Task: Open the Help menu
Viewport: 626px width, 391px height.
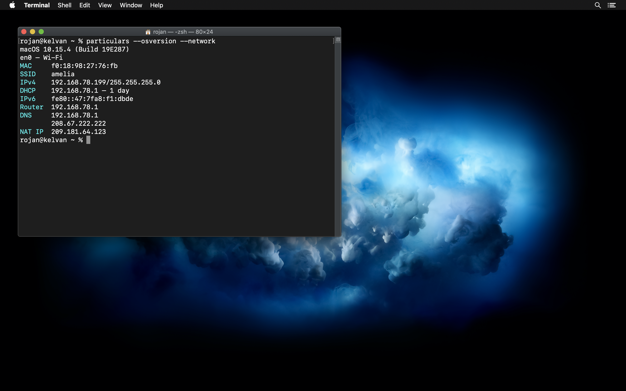Action: 156,5
